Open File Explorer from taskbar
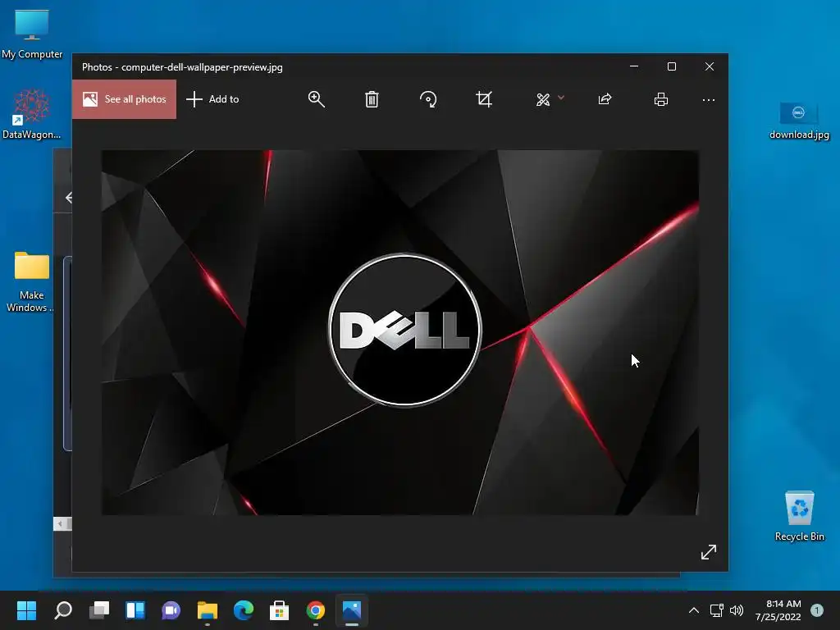 (x=208, y=610)
